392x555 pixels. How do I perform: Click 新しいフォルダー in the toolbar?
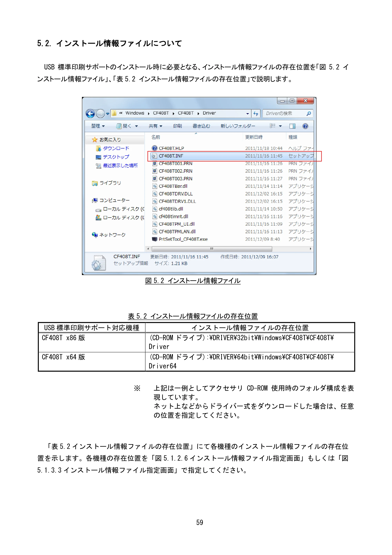[238, 126]
